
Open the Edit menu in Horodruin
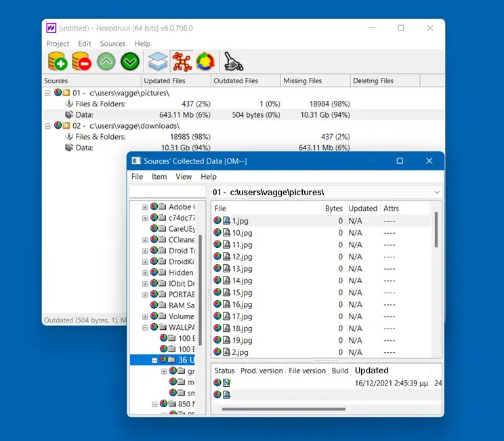click(x=85, y=43)
